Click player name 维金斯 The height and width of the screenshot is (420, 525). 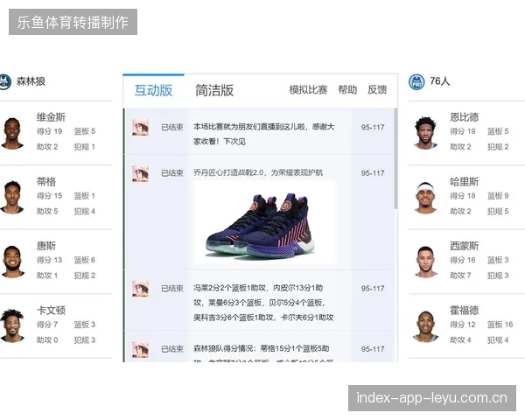tap(51, 117)
